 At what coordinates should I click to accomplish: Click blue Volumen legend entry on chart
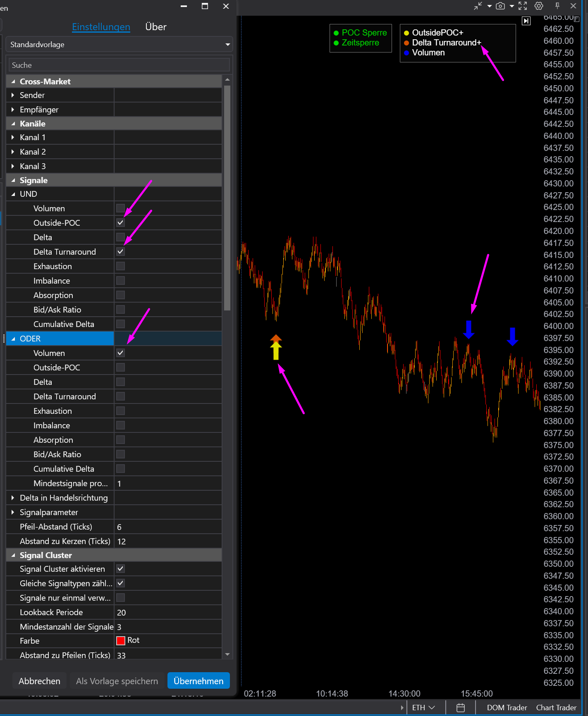[x=425, y=53]
